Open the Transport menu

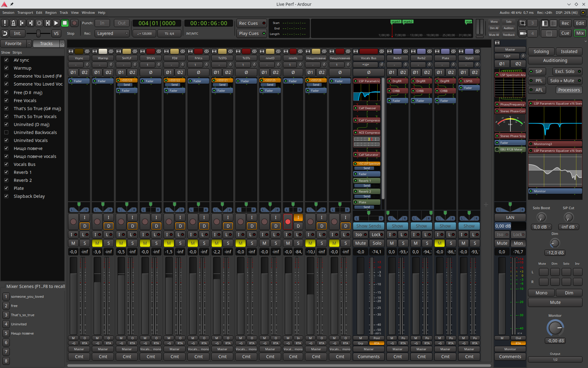(25, 13)
